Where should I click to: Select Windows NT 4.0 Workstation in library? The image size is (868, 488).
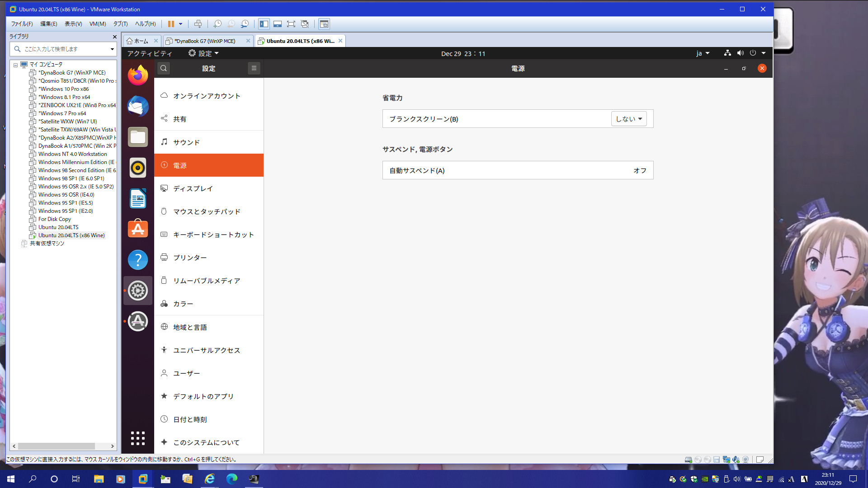coord(72,154)
